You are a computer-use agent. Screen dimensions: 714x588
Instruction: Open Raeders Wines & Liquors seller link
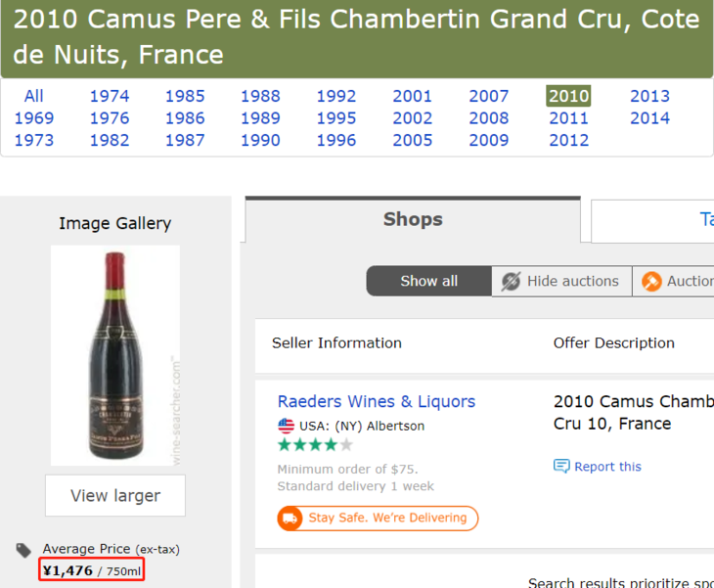tap(376, 401)
